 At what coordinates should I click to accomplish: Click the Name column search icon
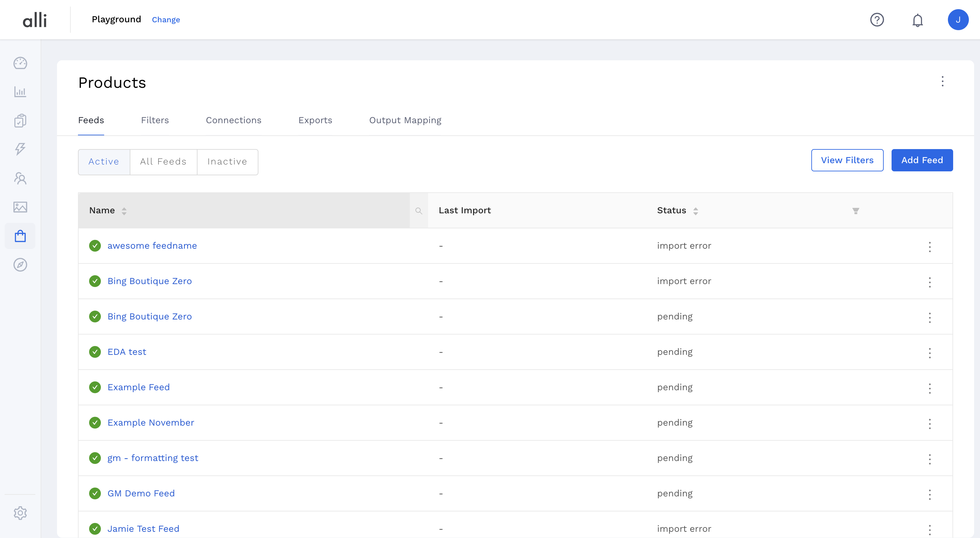(419, 211)
